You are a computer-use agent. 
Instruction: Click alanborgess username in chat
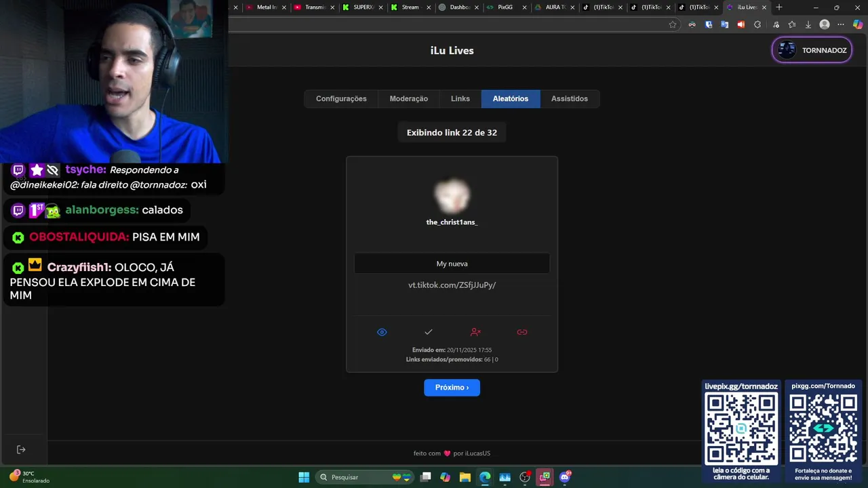click(102, 210)
